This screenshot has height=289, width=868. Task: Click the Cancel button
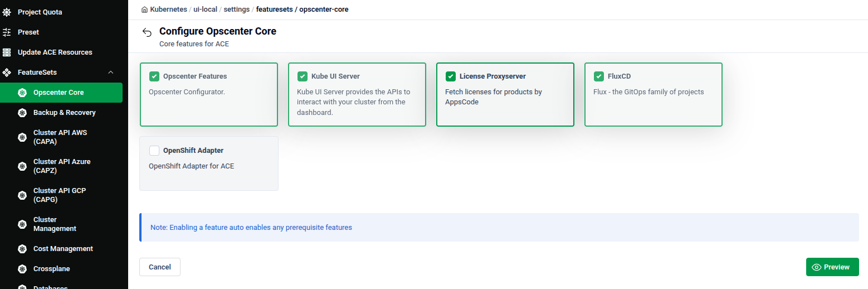point(160,267)
